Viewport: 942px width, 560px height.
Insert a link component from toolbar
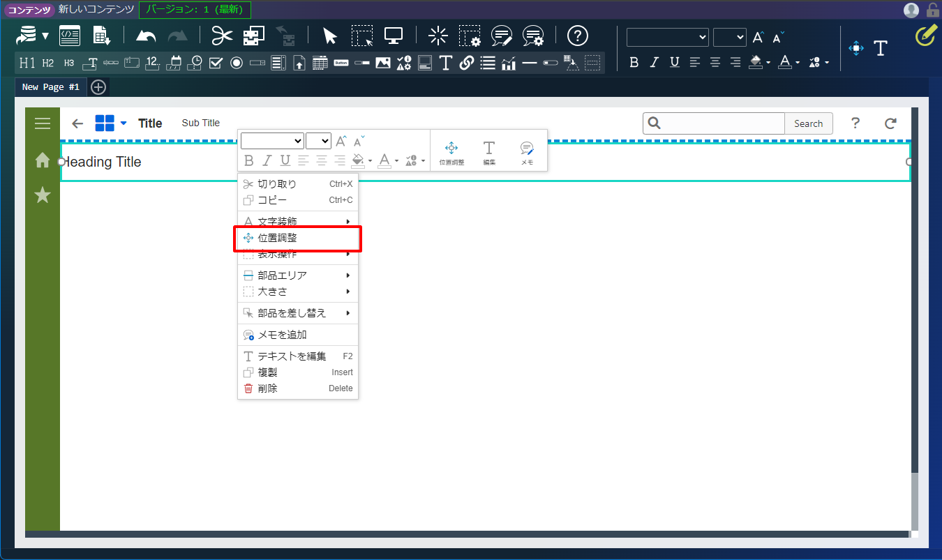[467, 63]
